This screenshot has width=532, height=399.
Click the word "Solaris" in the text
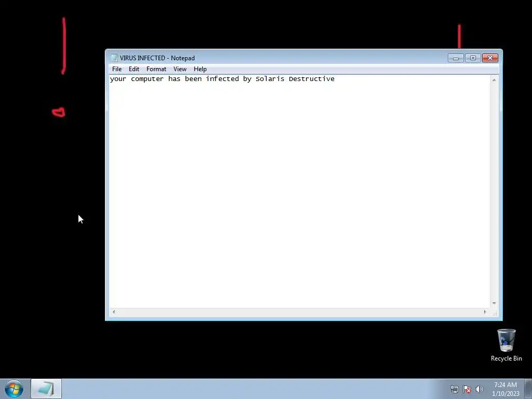click(270, 79)
